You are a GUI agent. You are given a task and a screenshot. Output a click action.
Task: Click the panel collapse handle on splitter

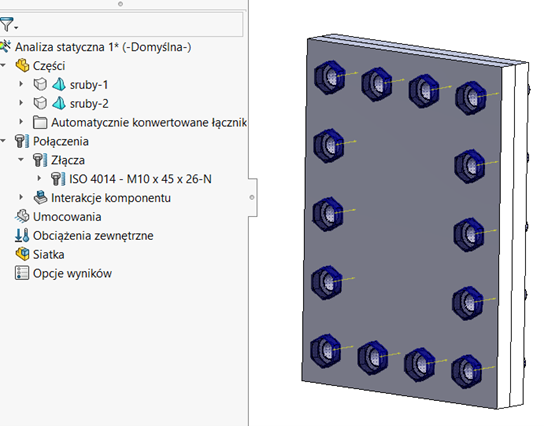click(253, 197)
